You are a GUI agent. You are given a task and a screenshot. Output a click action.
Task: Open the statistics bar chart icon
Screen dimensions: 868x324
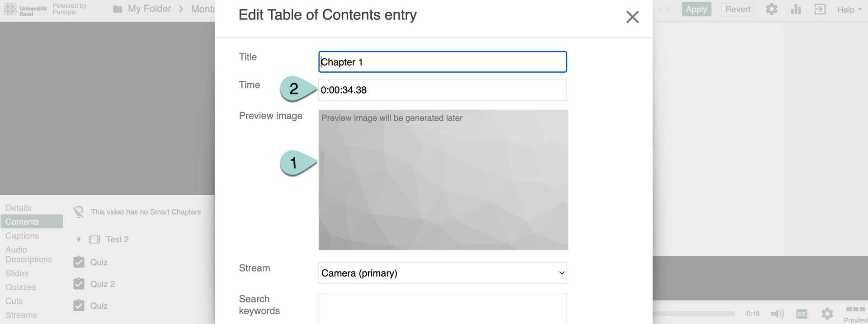tap(796, 9)
